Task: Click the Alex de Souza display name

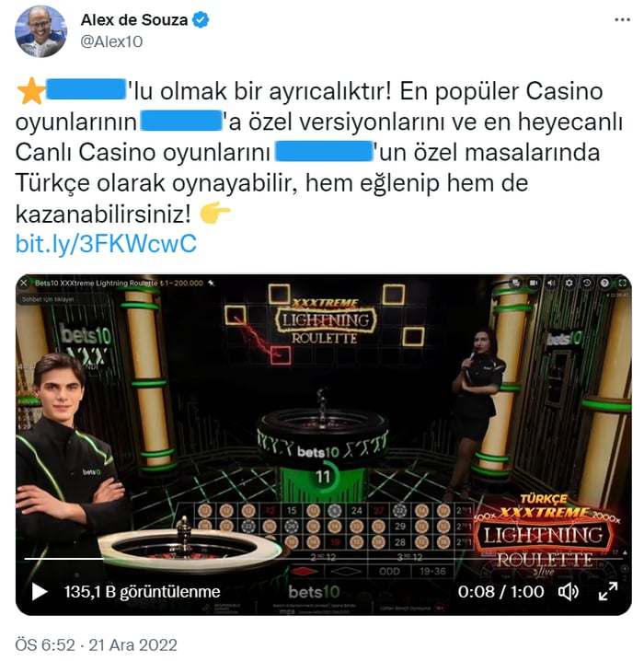Action: pos(134,20)
